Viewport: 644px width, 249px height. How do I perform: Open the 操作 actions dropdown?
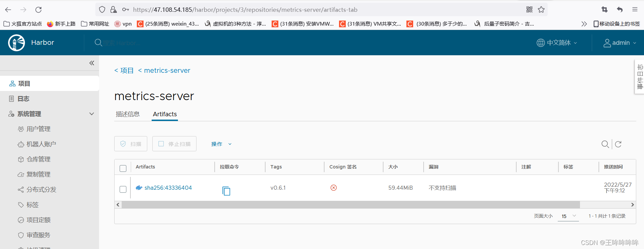(221, 144)
